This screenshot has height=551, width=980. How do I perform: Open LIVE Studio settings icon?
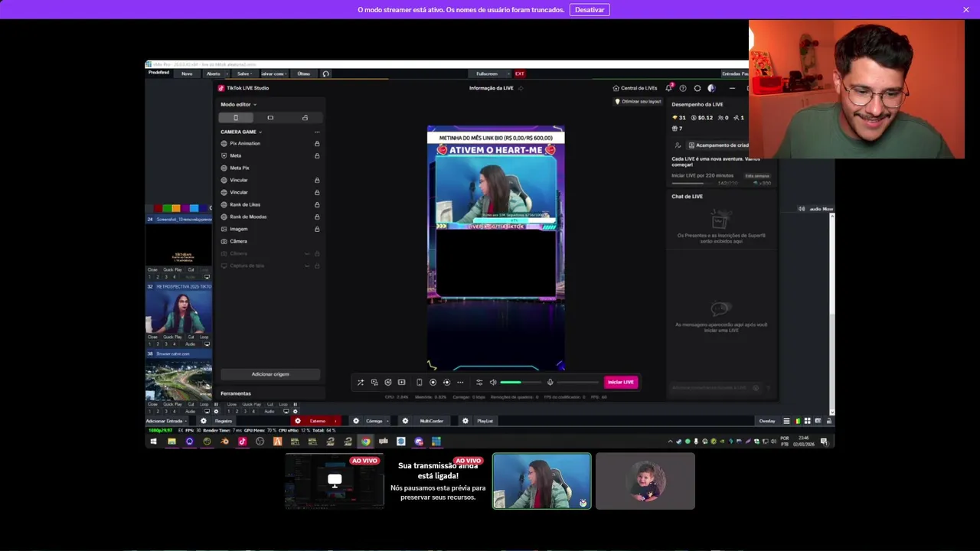[x=697, y=88]
